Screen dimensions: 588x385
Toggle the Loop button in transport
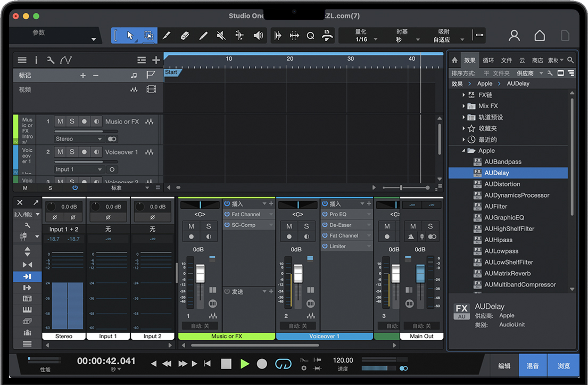tap(283, 364)
